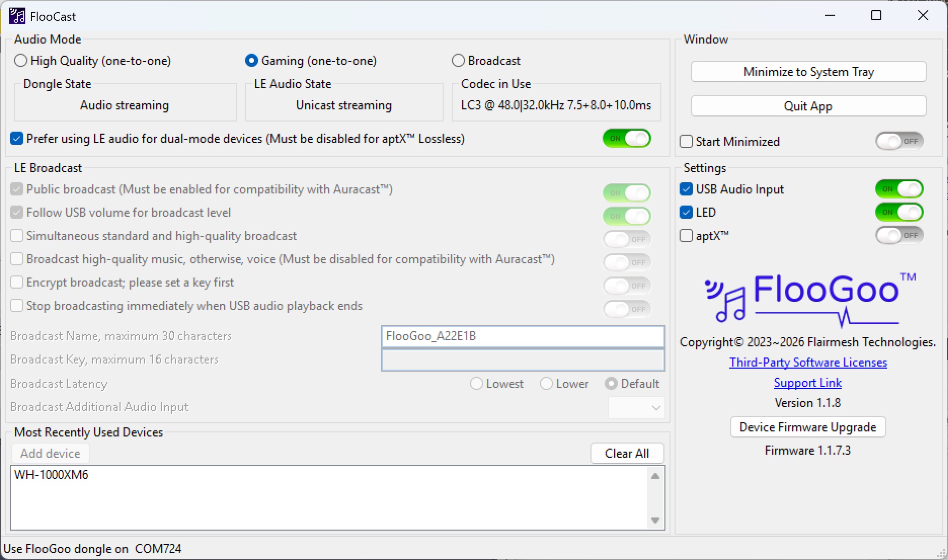Click the Public broadcast checkbox
The height and width of the screenshot is (560, 948).
(x=17, y=189)
